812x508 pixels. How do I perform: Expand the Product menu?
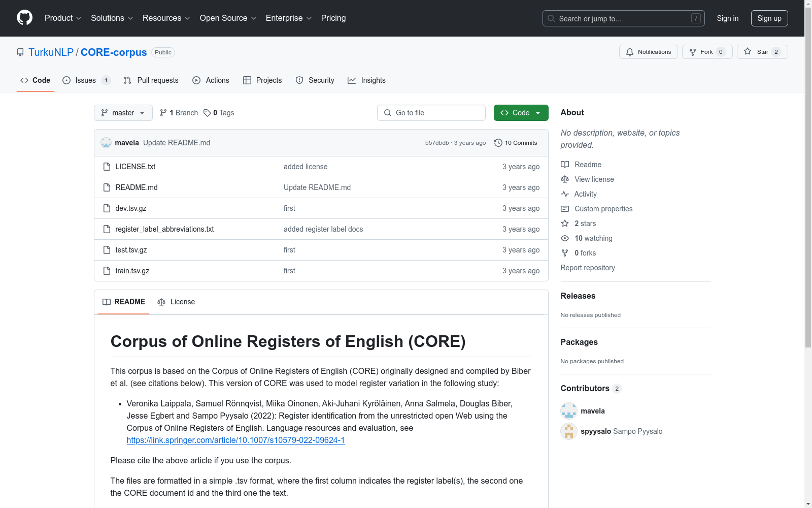tap(63, 18)
